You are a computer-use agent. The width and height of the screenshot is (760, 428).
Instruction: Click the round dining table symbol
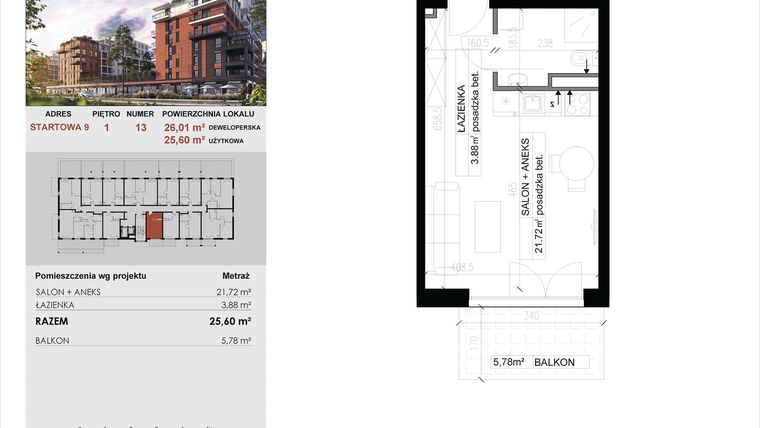point(576,164)
